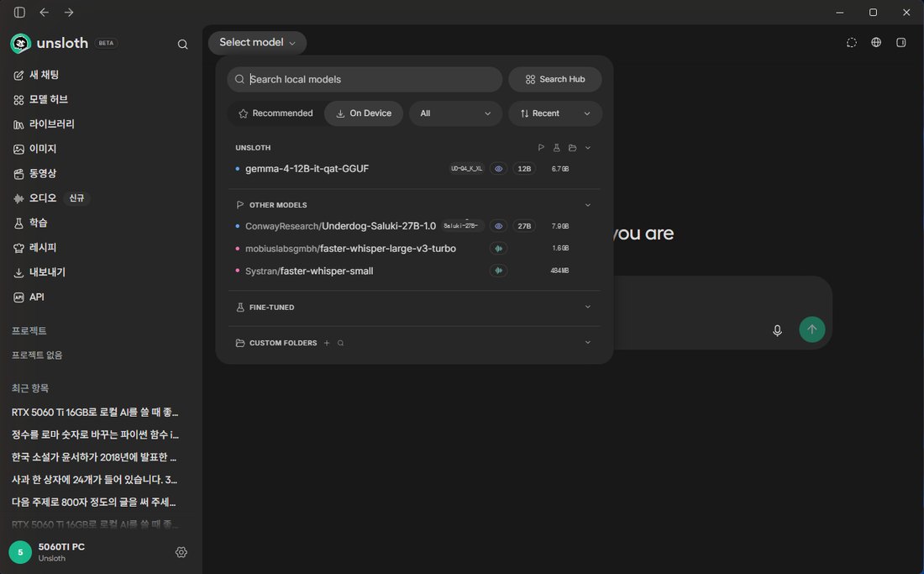Viewport: 924px width, 574px height.
Task: Open sidebar search magnifier next to unsloth logo
Action: click(x=182, y=45)
